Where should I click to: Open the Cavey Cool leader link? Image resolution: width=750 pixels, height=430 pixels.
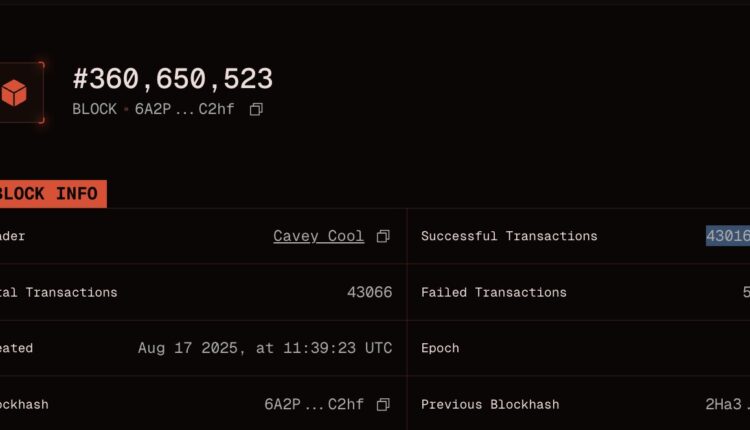[318, 237]
